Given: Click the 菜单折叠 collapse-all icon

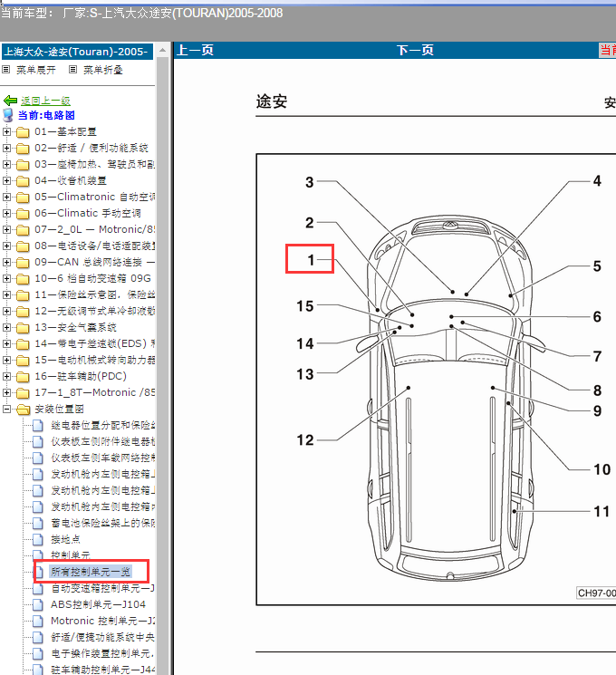Looking at the screenshot, I should point(73,69).
